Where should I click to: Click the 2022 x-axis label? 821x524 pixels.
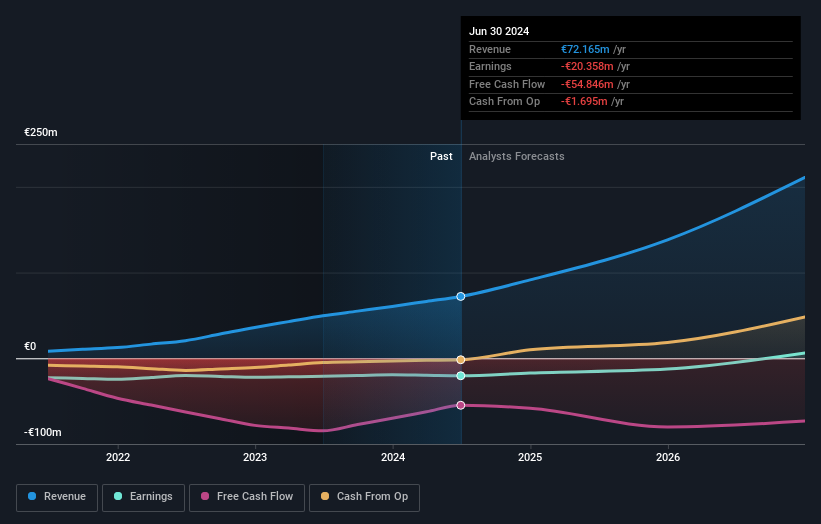(118, 457)
